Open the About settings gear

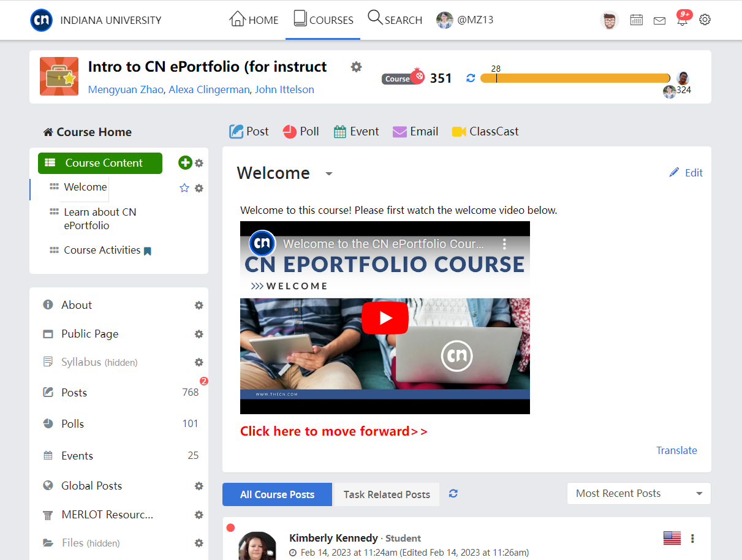(x=199, y=305)
